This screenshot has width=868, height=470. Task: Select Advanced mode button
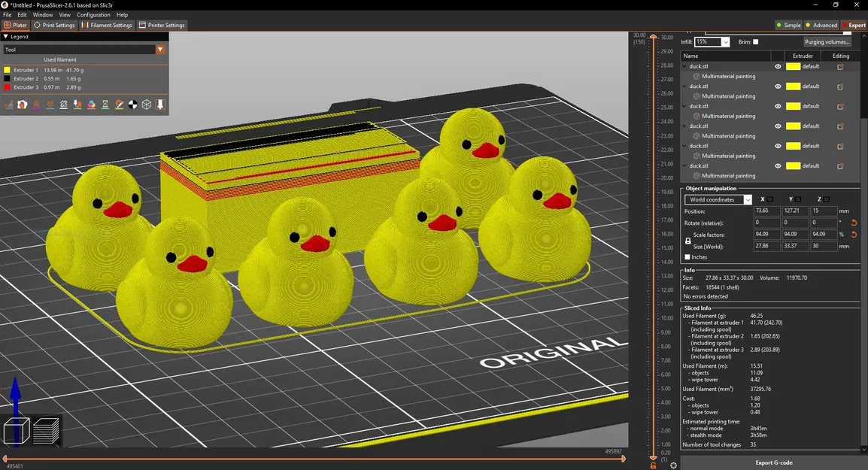coord(821,25)
